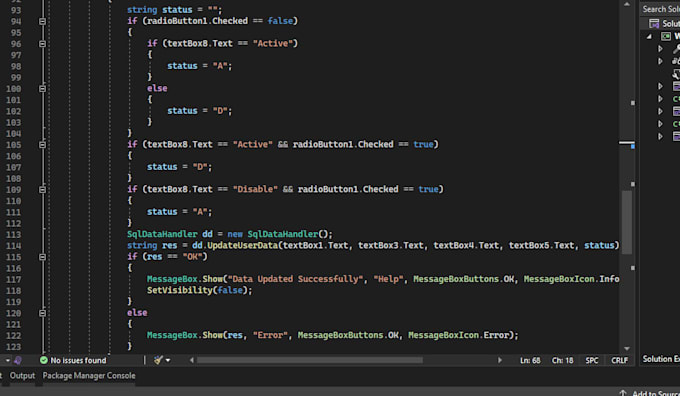Screen dimensions: 680x396
Task: Click MessageBoxIcon.Error on line 122
Action: coord(458,335)
